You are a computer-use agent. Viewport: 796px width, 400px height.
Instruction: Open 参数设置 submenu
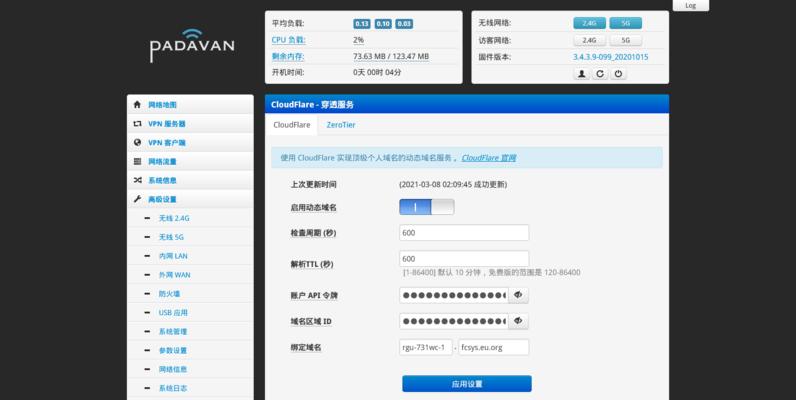pos(190,350)
